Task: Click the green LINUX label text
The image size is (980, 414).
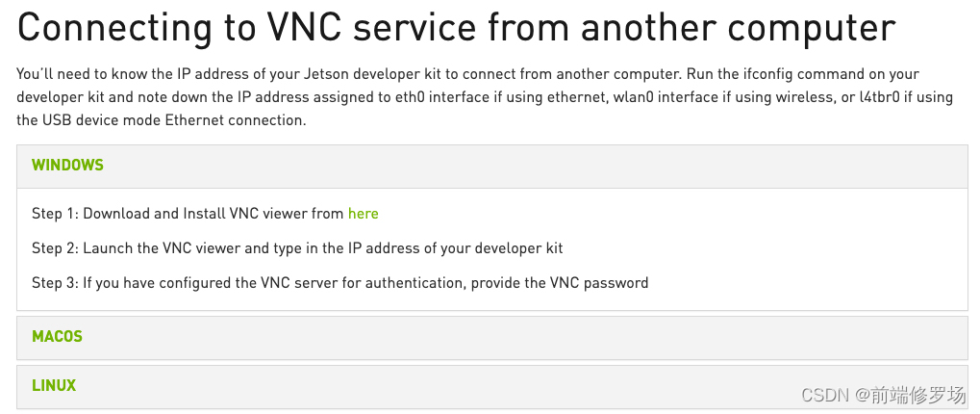Action: coord(54,385)
